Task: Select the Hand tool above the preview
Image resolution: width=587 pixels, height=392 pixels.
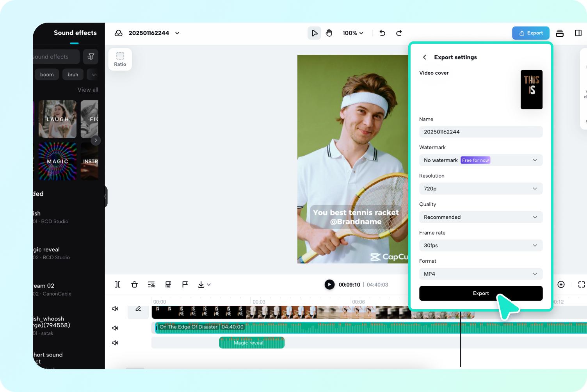Action: (329, 33)
